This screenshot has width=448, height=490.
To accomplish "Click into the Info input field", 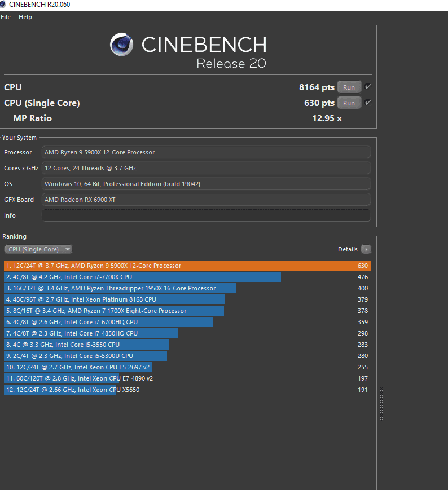I will (206, 215).
